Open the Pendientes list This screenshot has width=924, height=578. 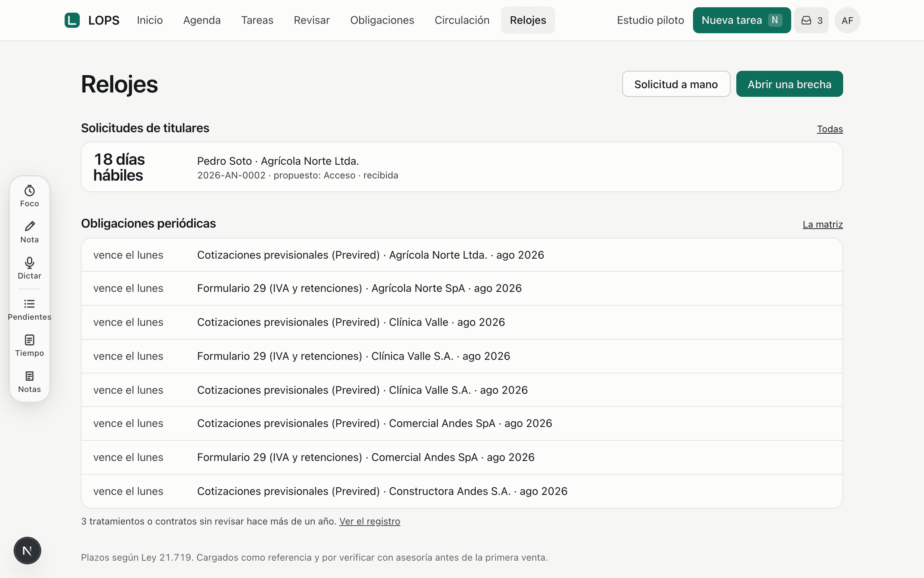29,310
